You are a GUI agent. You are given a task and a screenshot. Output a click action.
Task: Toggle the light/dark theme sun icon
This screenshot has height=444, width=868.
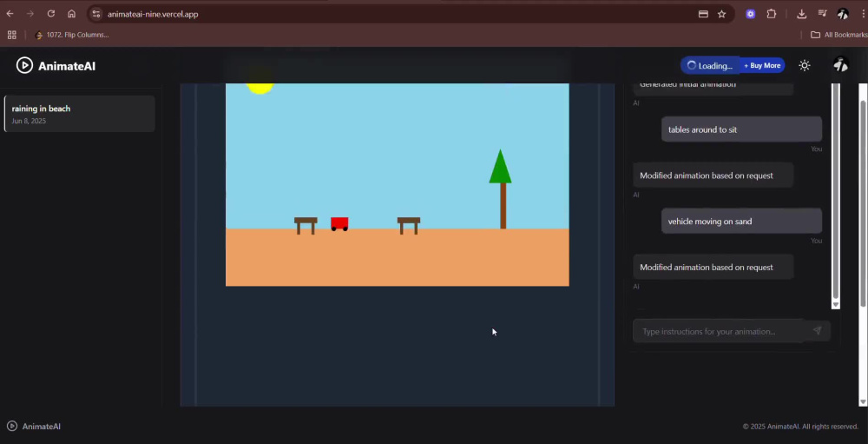[805, 65]
